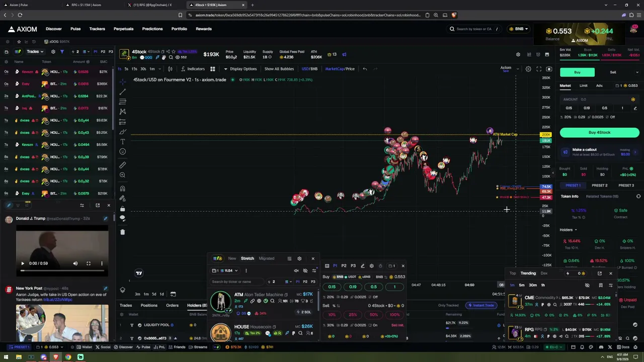Mute sounds in the pulse panel
The height and width of the screenshot is (362, 644).
[296, 270]
